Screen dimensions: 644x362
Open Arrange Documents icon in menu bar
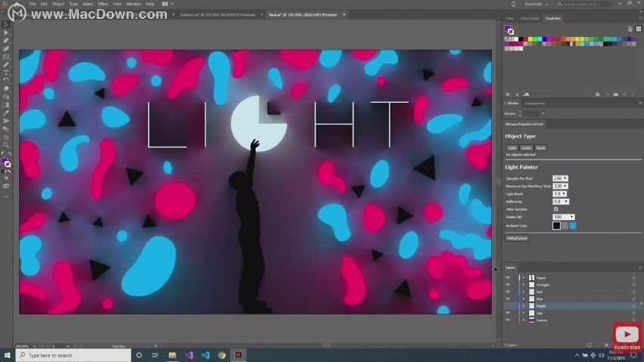click(165, 4)
